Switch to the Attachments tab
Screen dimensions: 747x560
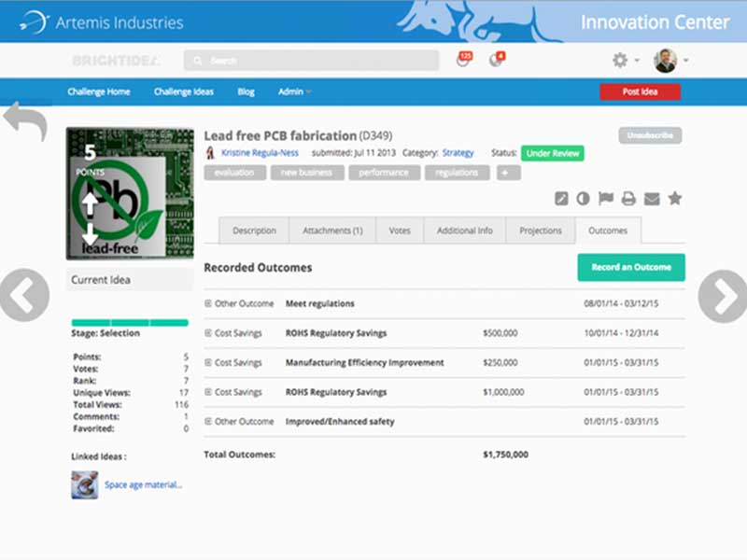point(331,230)
